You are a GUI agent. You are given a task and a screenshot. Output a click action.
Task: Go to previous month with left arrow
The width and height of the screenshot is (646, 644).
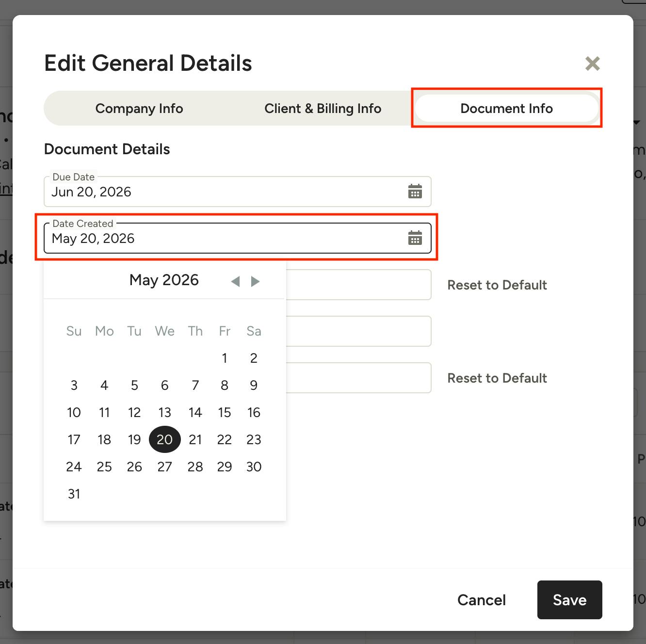click(x=236, y=281)
